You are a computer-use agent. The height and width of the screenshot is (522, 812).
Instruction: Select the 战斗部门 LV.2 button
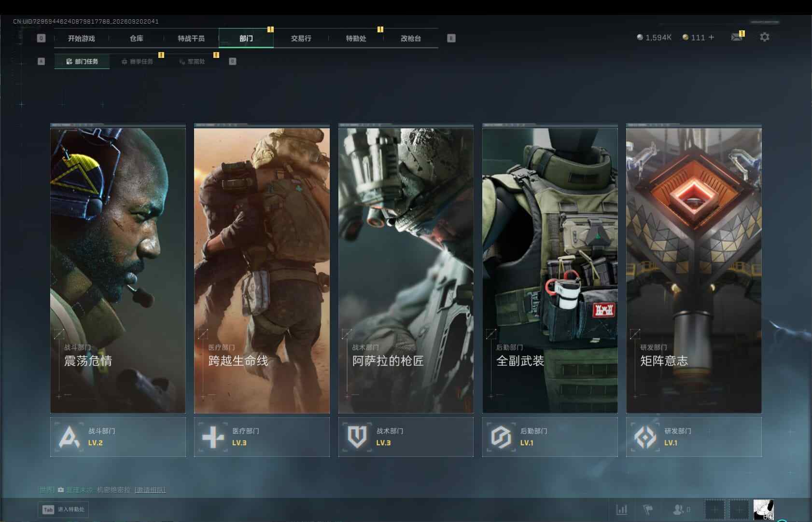(118, 437)
